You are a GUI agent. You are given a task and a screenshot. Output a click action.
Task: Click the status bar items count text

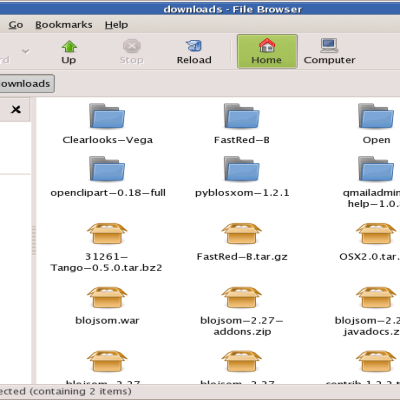65,391
